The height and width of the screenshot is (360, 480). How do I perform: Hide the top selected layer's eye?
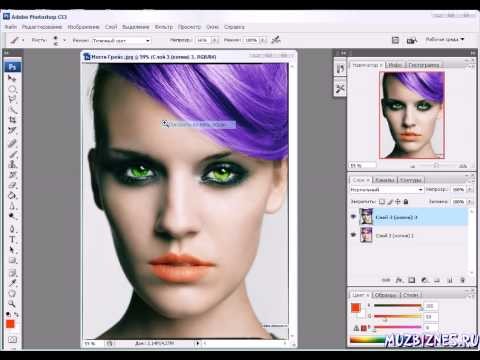tap(354, 217)
